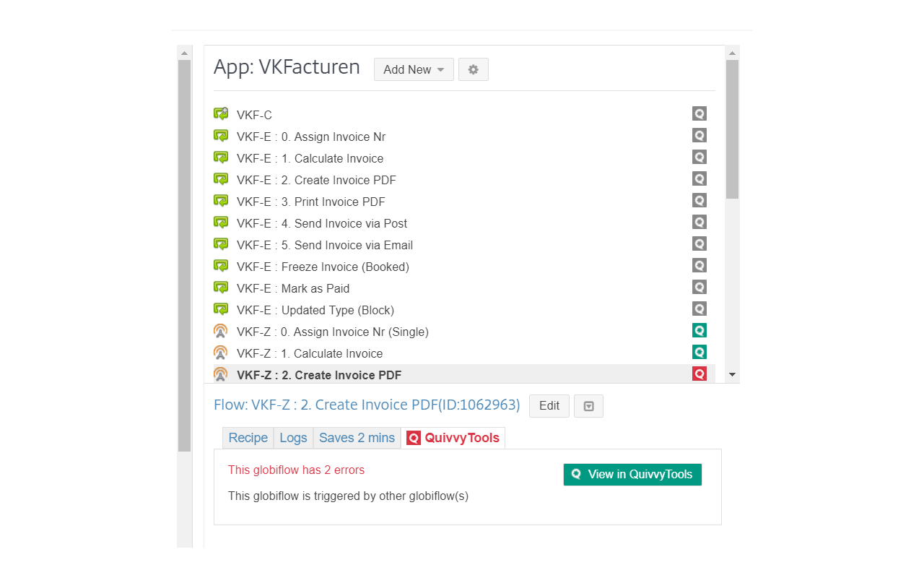924x578 pixels.
Task: Click flow icon beside VKF-E 3. Print Invoice PDF
Action: pyautogui.click(x=221, y=200)
